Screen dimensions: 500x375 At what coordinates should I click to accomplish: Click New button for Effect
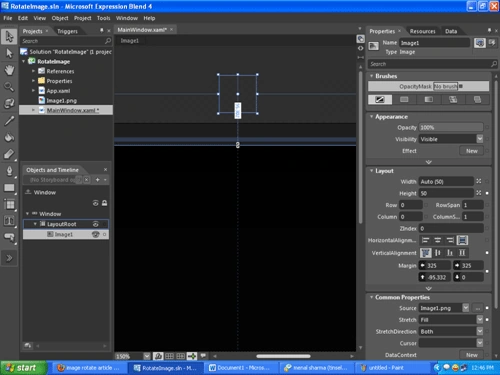tap(472, 151)
